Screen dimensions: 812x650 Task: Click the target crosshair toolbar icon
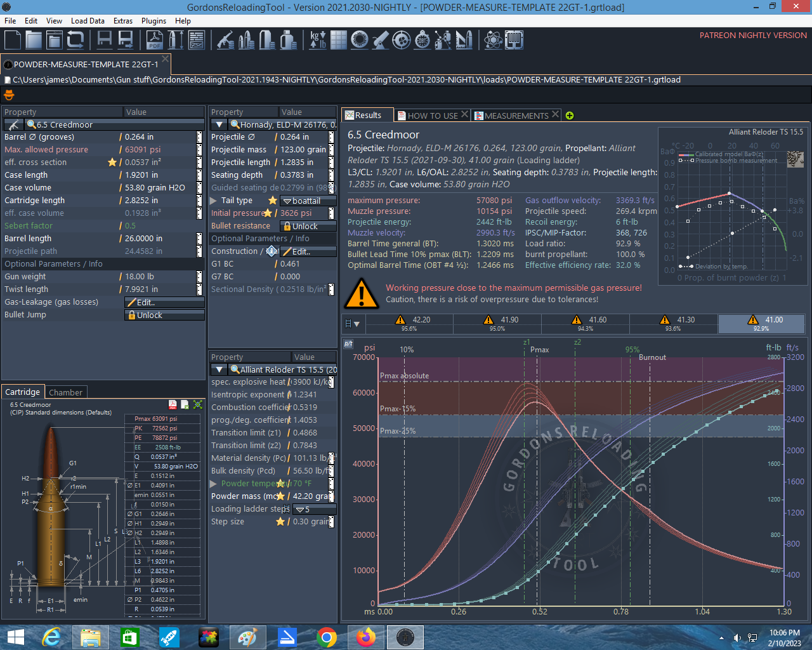pos(402,41)
